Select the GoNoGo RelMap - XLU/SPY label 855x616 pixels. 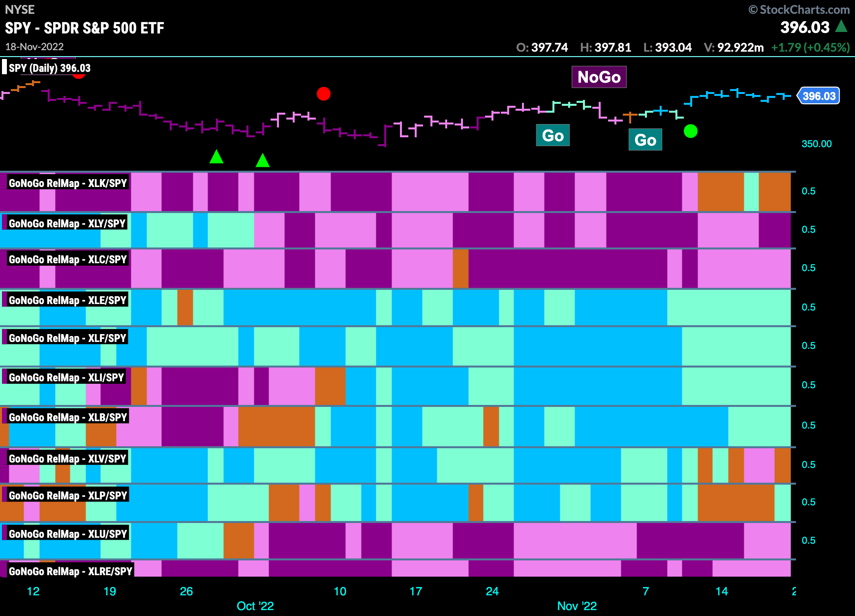tap(68, 534)
